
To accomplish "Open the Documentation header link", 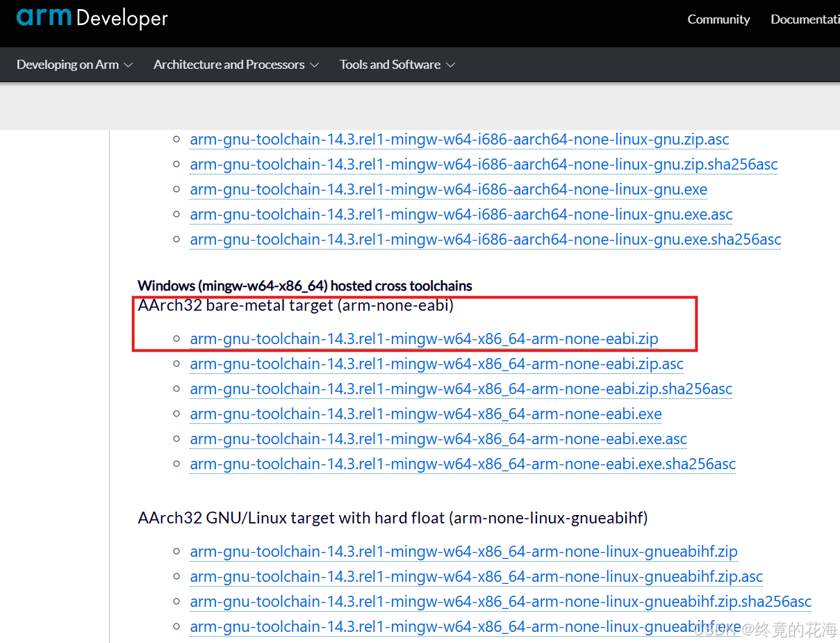I will 805,19.
